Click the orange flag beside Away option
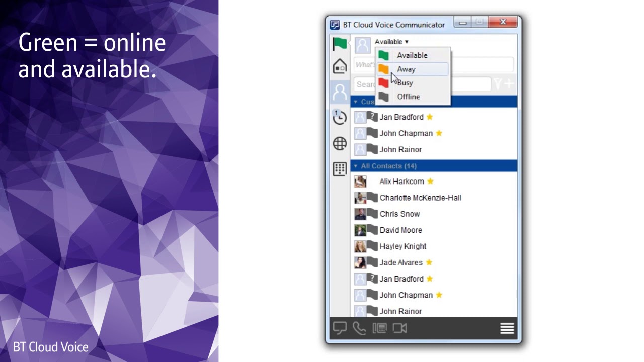This screenshot has height=362, width=644. coord(384,69)
